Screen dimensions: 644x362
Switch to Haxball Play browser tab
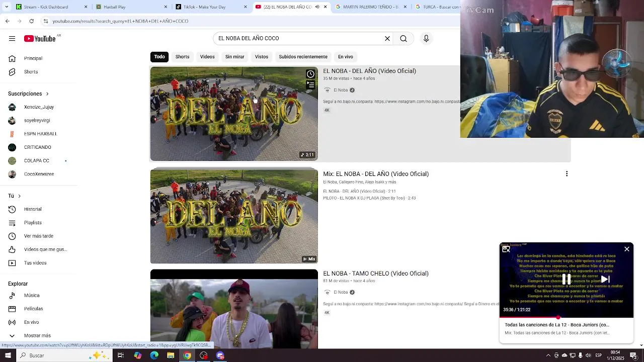[132, 7]
